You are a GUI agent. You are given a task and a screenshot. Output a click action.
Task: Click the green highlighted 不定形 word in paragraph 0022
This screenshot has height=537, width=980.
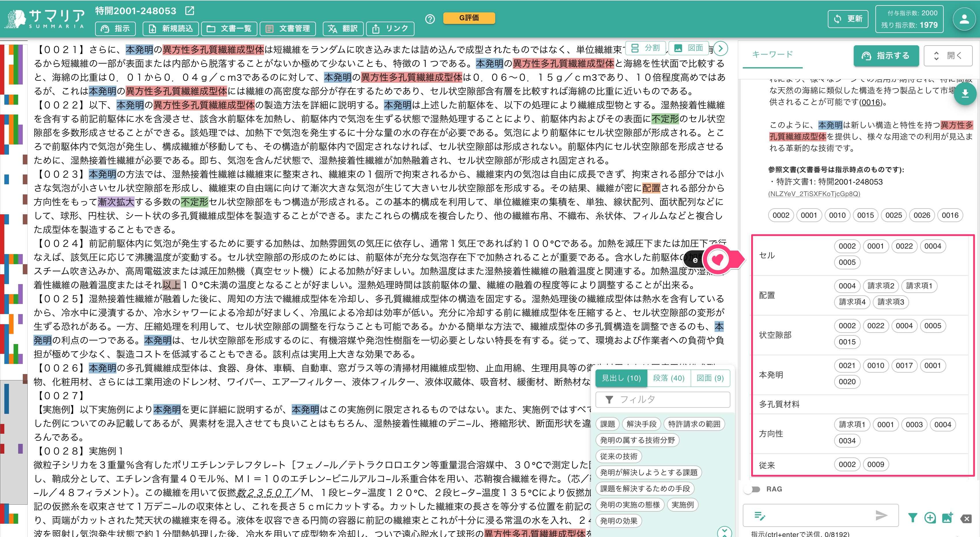click(x=665, y=119)
